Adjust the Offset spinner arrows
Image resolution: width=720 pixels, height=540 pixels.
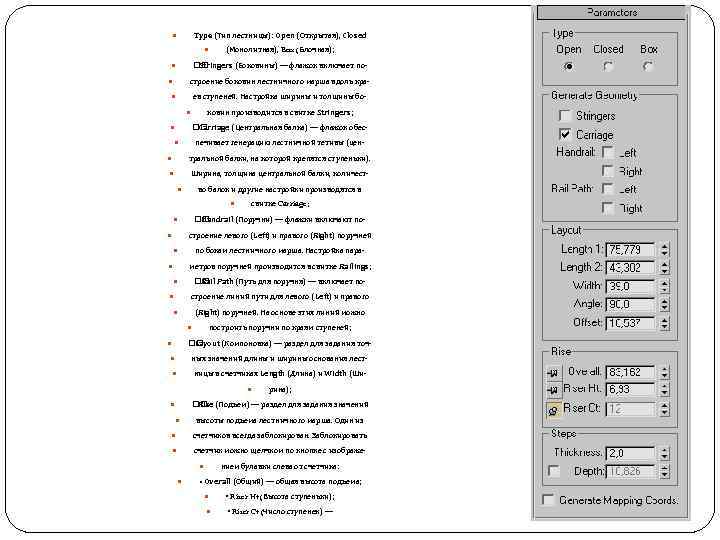tap(664, 323)
